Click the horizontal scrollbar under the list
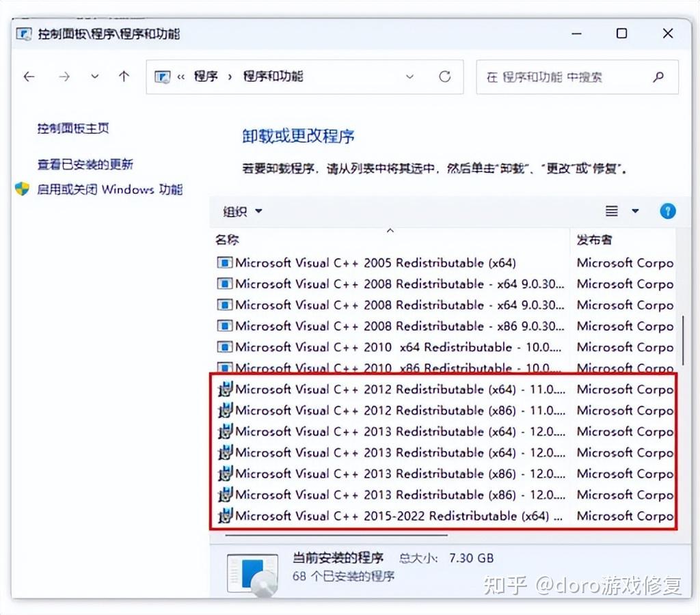The image size is (700, 615). pos(336,534)
